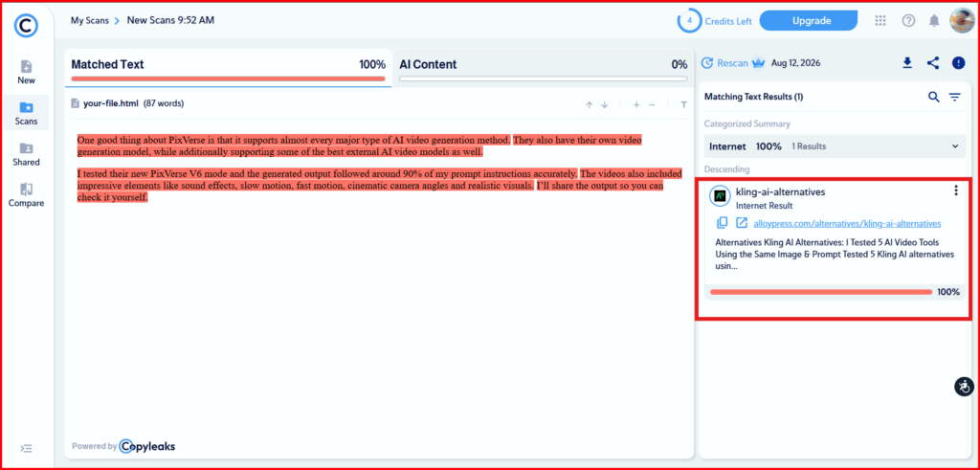Click the Matched Text 100% progress bar

coord(228,78)
